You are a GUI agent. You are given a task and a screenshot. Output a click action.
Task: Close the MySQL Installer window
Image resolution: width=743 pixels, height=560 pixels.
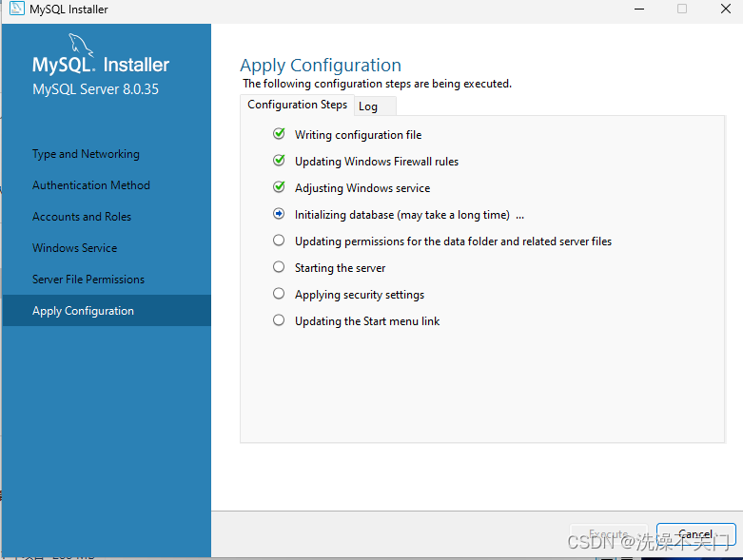[x=726, y=9]
